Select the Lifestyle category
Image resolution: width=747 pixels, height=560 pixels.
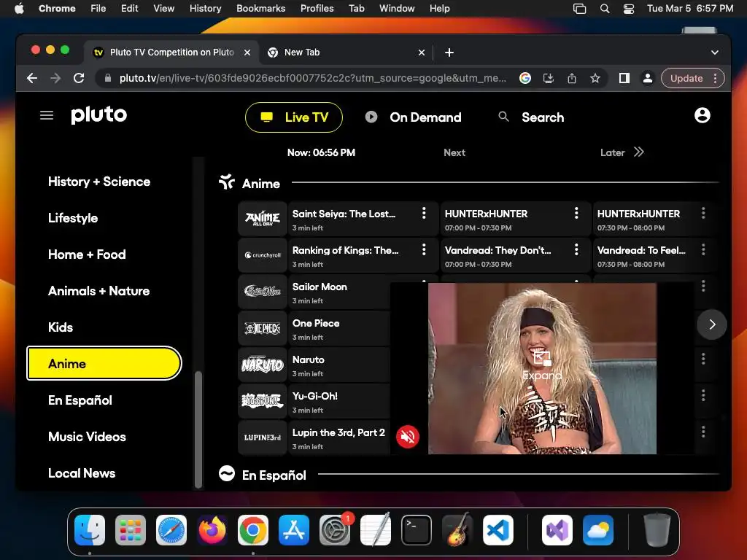pyautogui.click(x=73, y=218)
